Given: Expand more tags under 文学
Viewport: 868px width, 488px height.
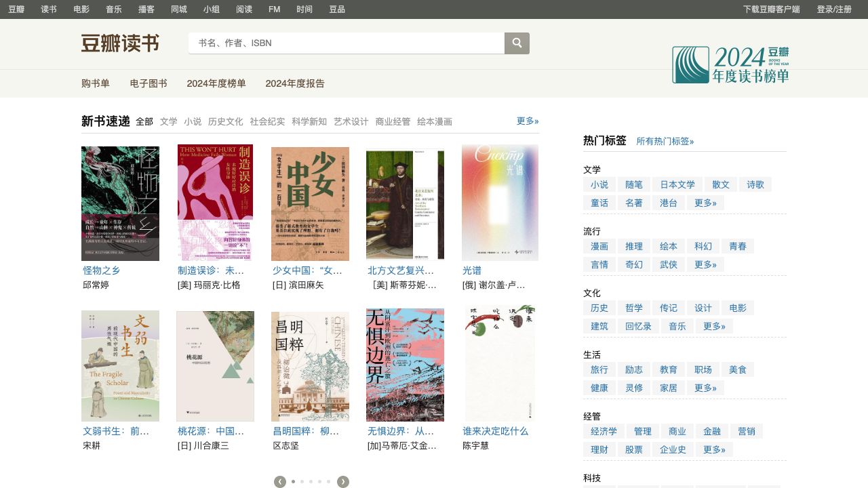Looking at the screenshot, I should pos(705,203).
